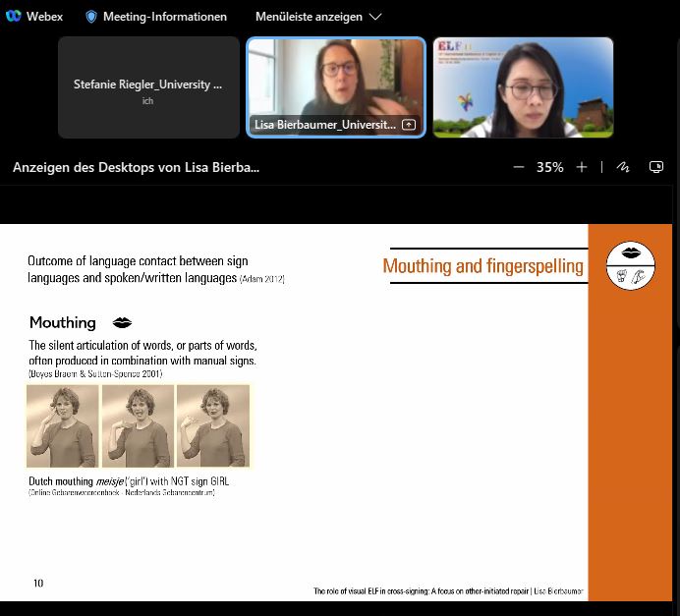Image resolution: width=680 pixels, height=616 pixels.
Task: Click the screen-share icon on Lisa's tile
Action: click(409, 125)
